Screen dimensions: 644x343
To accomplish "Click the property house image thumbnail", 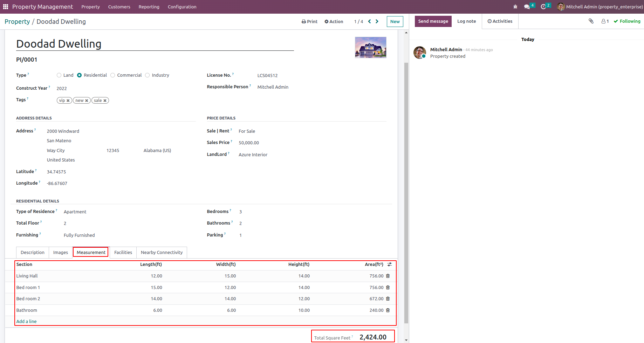I will tap(370, 47).
